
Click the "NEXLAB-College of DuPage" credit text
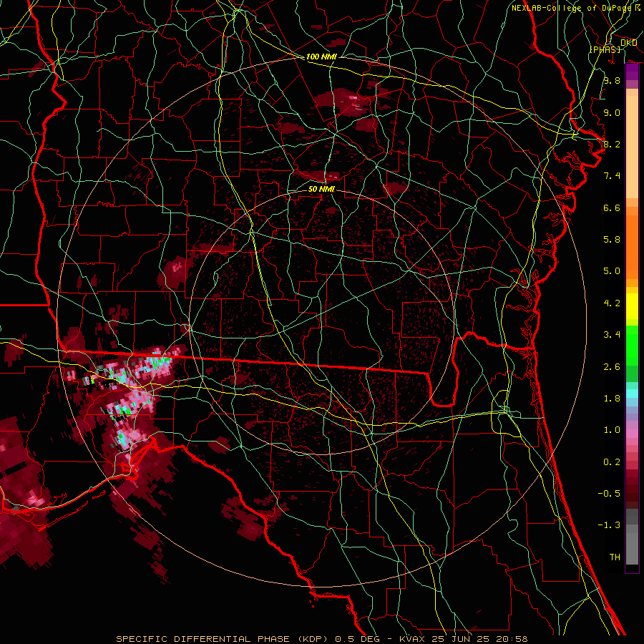pyautogui.click(x=571, y=8)
